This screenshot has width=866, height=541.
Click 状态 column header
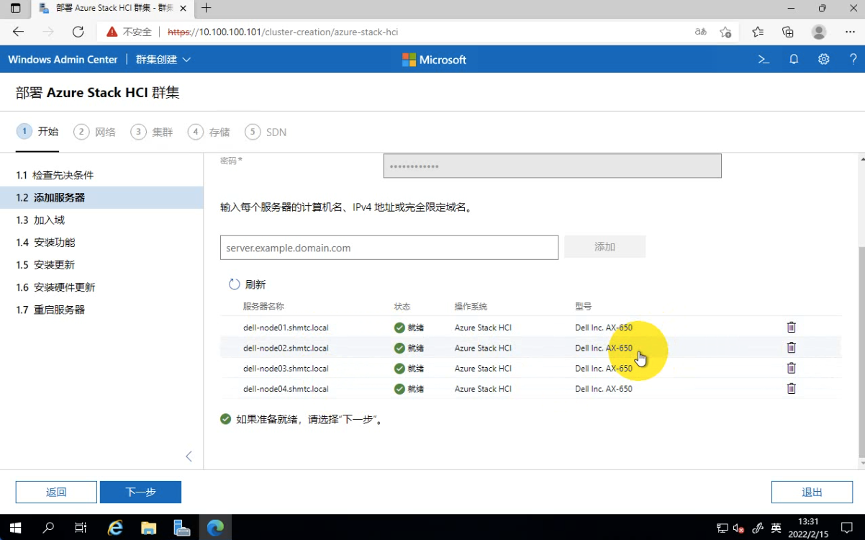click(402, 306)
